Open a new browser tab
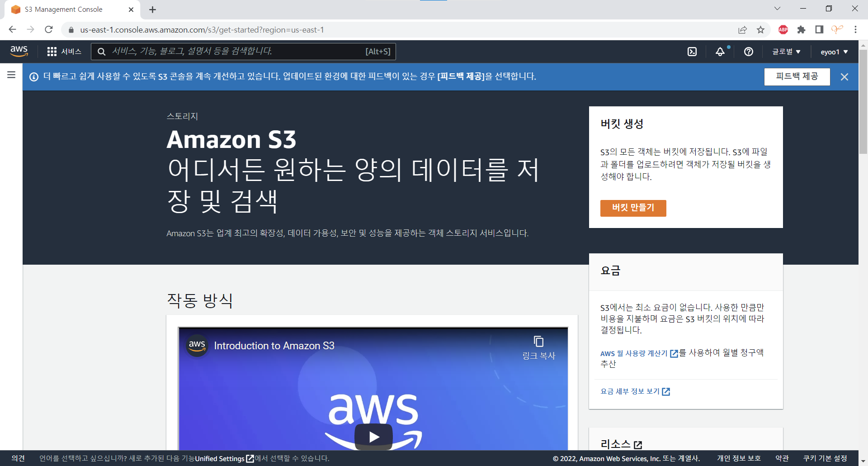This screenshot has width=868, height=466. 152,10
